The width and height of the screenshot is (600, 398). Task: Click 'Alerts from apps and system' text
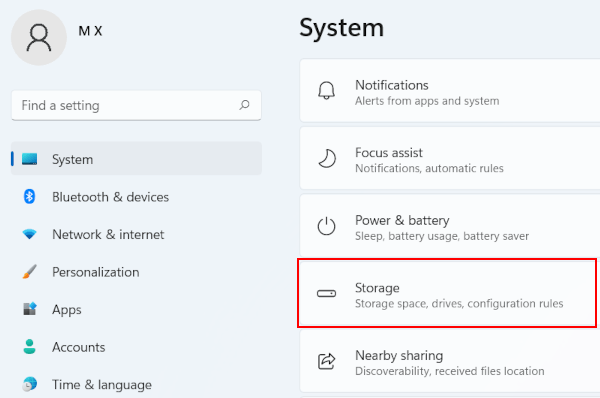[x=427, y=101]
